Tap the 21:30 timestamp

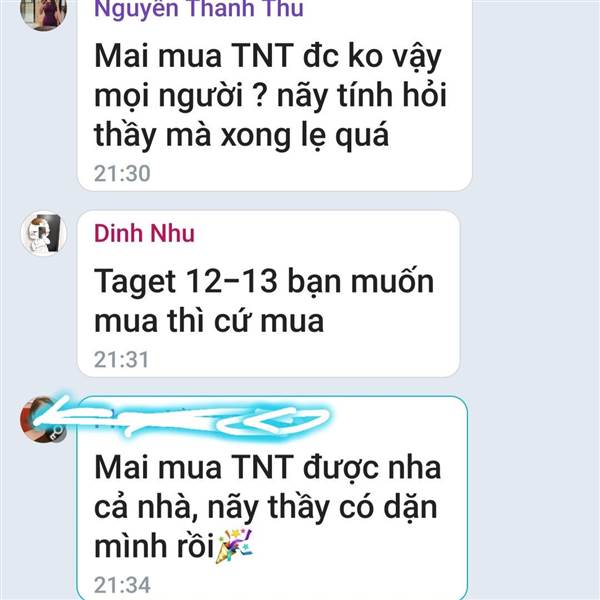122,173
